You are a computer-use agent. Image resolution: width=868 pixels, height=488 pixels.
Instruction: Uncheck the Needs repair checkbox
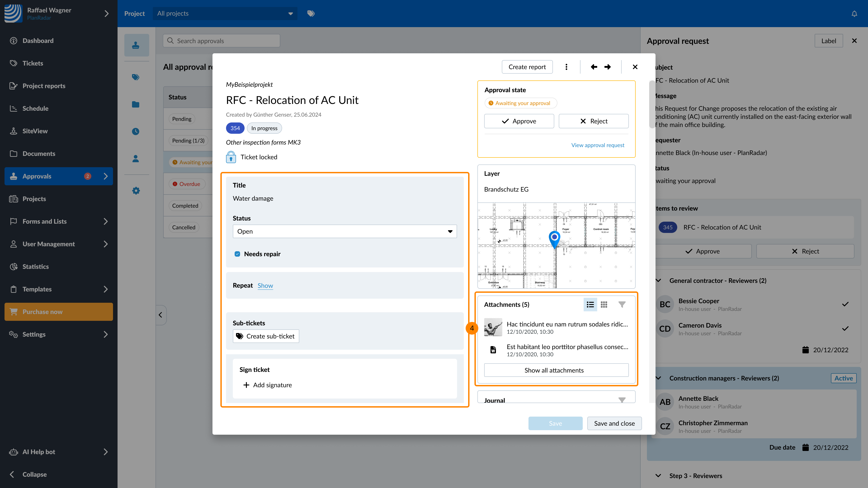point(237,254)
